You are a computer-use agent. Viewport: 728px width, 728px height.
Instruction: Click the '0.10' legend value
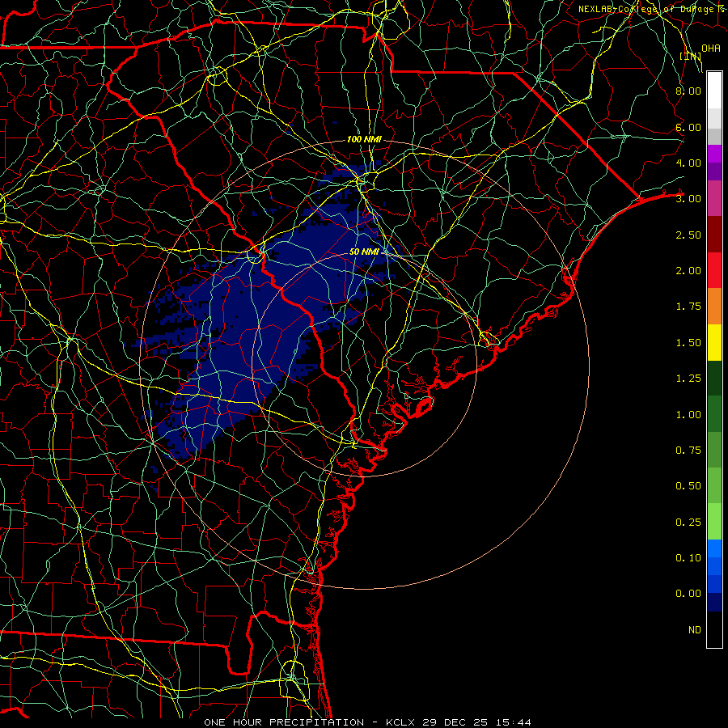click(688, 558)
